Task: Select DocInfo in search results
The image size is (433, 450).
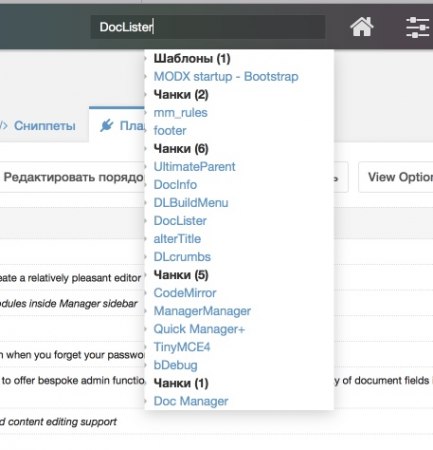Action: coord(175,185)
